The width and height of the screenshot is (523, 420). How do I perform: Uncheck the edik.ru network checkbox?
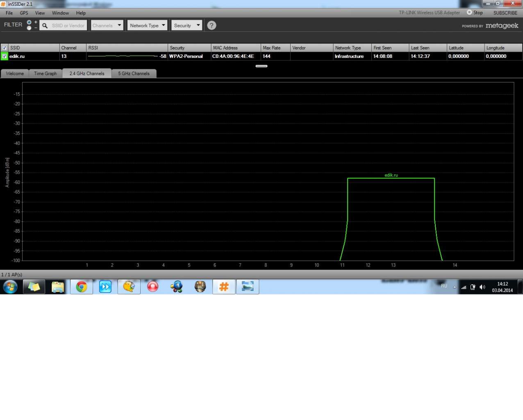tap(5, 56)
